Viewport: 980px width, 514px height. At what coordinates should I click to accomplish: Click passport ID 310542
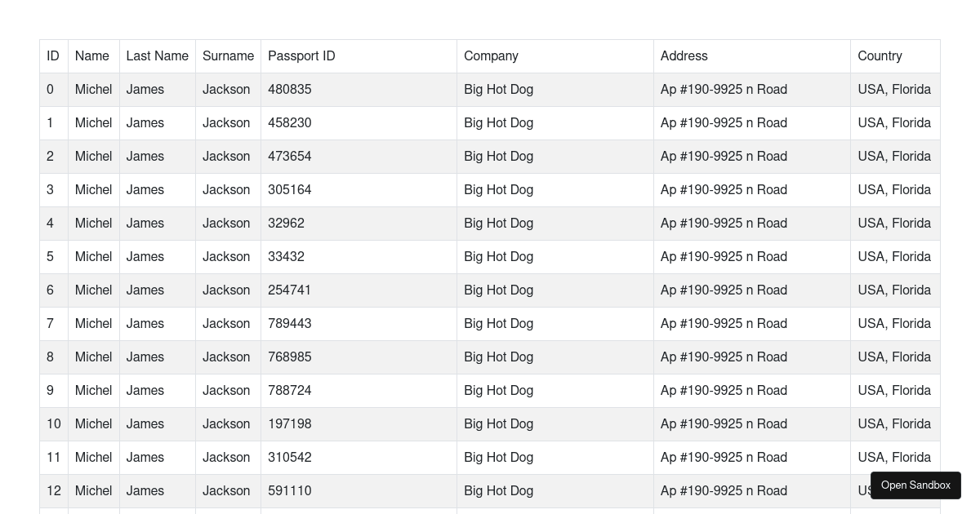click(290, 458)
